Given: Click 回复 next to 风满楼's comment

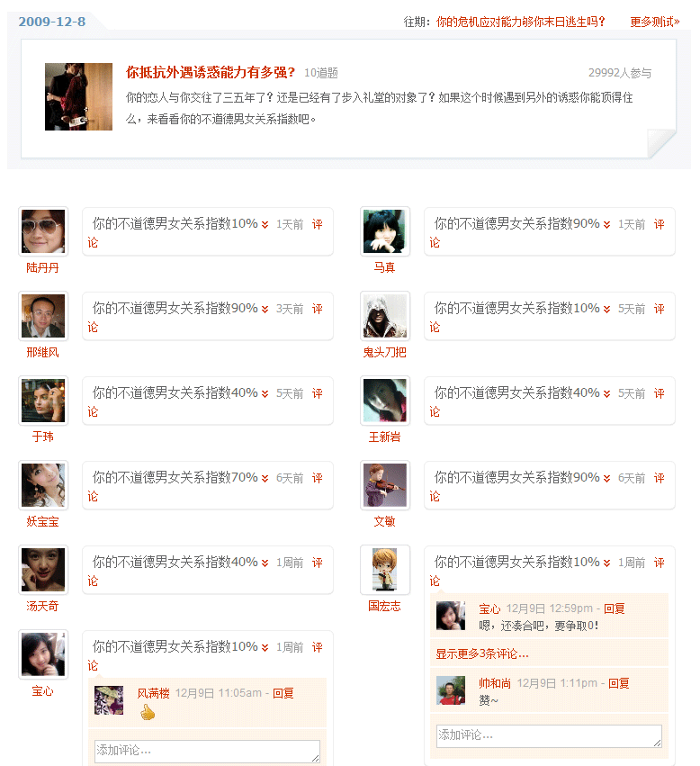Looking at the screenshot, I should [x=283, y=693].
